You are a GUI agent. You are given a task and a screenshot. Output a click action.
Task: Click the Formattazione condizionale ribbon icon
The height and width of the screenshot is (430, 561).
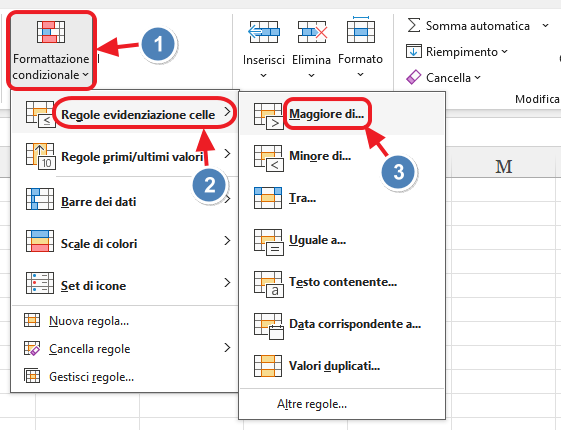(x=51, y=32)
